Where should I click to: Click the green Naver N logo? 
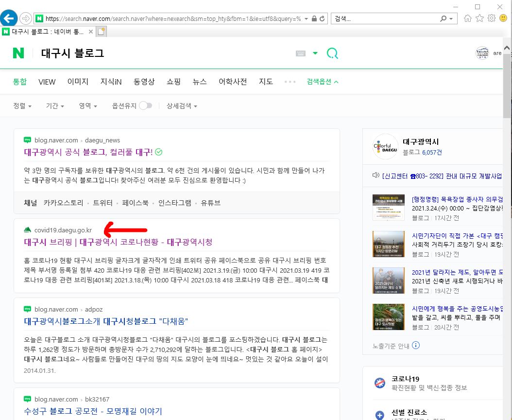point(18,53)
